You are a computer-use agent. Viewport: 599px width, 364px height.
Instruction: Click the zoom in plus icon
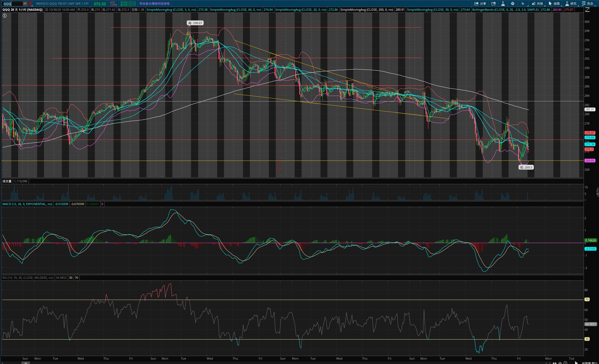pyautogui.click(x=565, y=363)
